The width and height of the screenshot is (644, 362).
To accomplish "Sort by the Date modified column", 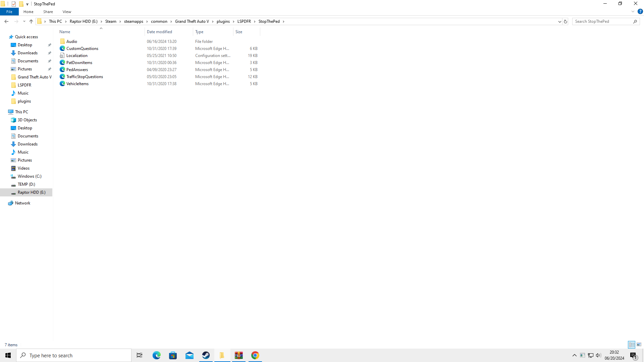I will 159,32.
